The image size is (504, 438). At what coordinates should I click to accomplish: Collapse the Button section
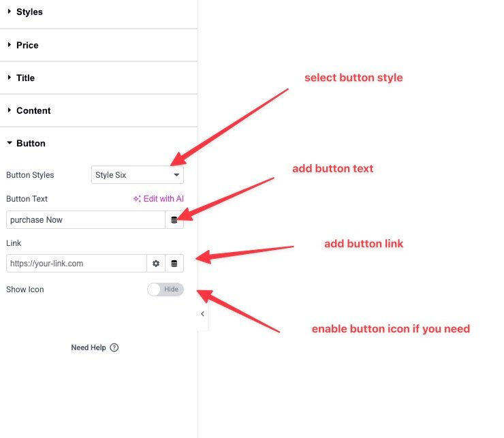point(31,143)
